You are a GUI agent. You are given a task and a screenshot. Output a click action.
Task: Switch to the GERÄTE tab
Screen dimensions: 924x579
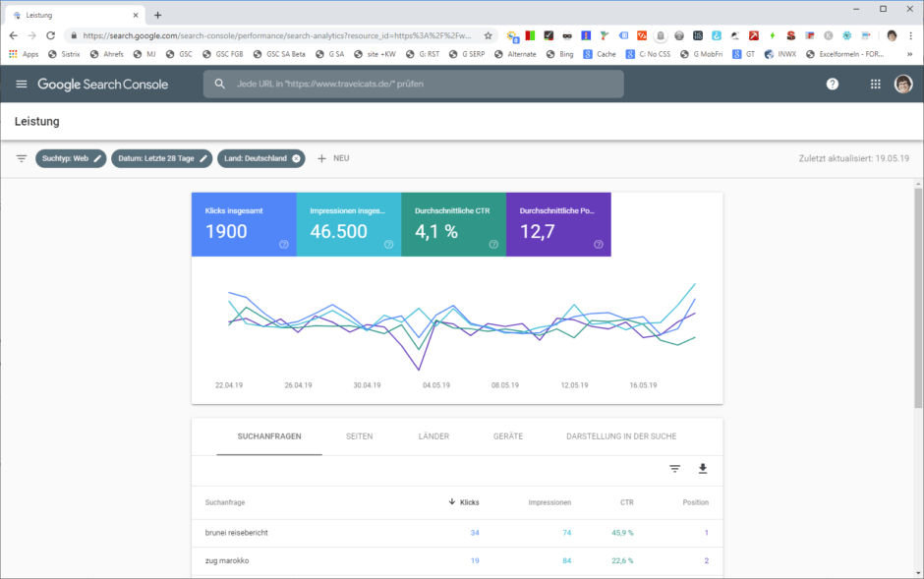tap(508, 436)
